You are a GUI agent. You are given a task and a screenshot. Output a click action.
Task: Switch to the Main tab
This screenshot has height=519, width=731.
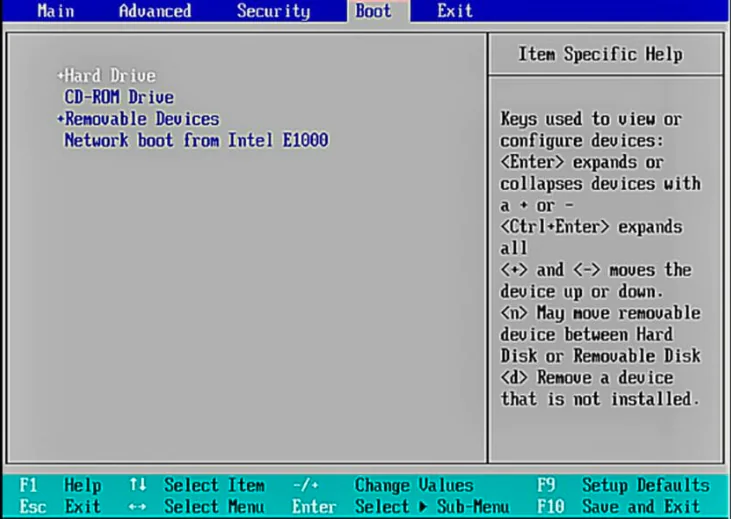[x=55, y=11]
